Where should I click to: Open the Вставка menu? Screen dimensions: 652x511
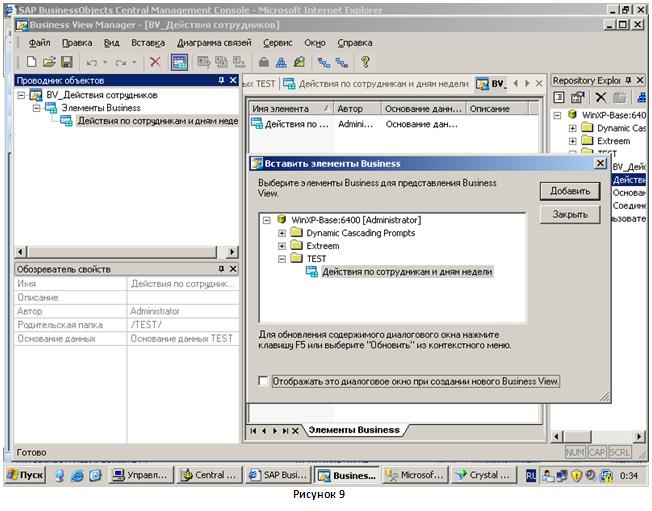point(148,43)
